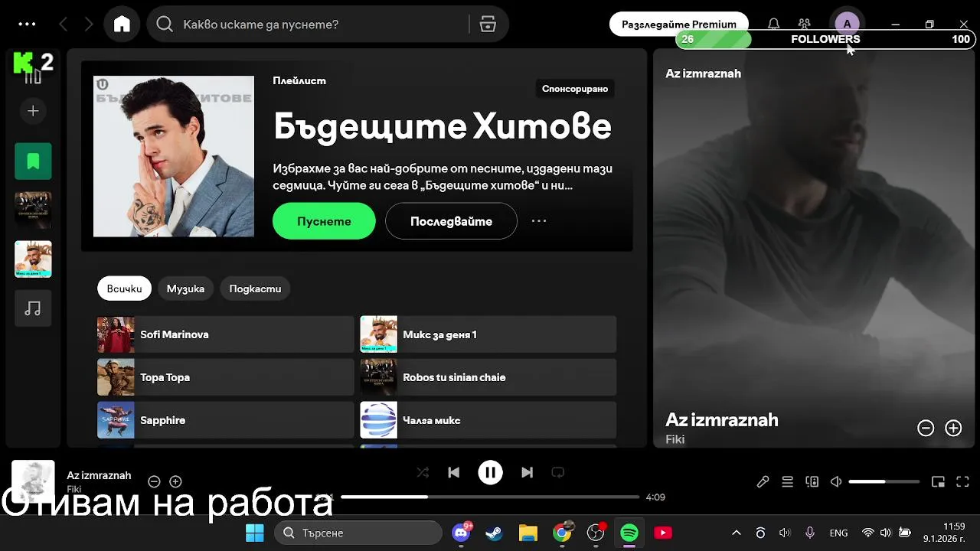980x551 pixels.
Task: Open YouTube app from the taskbar
Action: 663,533
